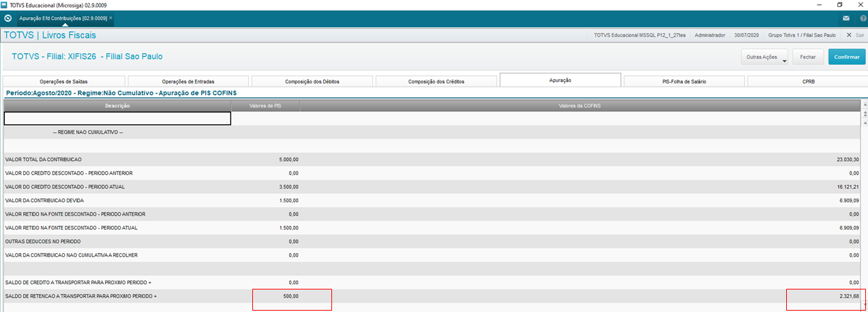Select VALOR RETIDO NA FONTE DESCONTADO - PERIODO ATUAL

tap(432, 227)
